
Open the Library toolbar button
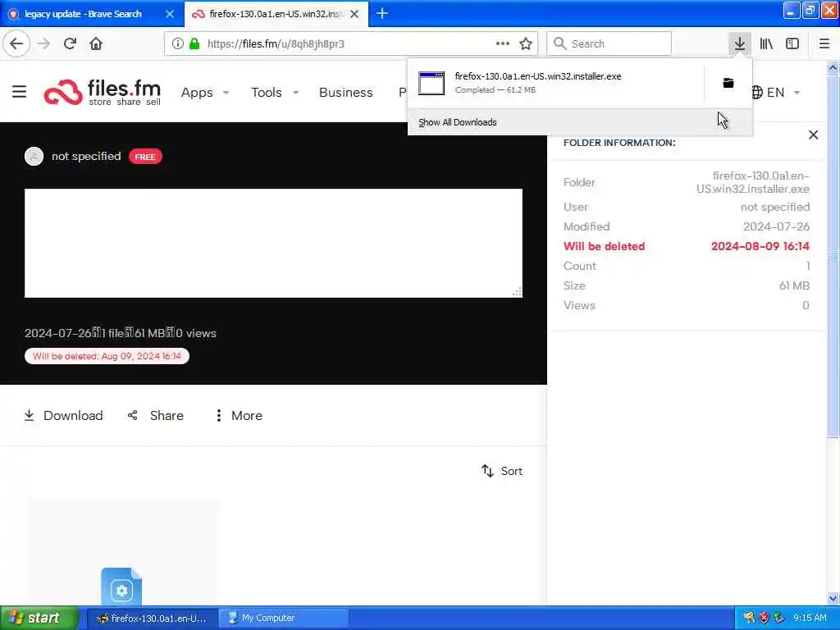coord(766,43)
